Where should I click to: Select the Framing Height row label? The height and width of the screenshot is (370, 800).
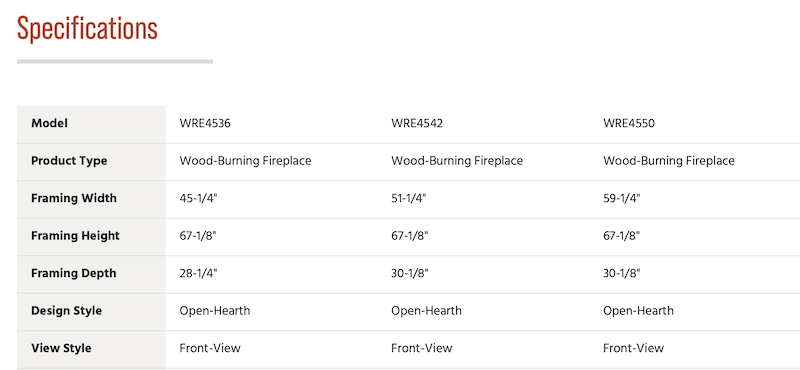[x=76, y=236]
